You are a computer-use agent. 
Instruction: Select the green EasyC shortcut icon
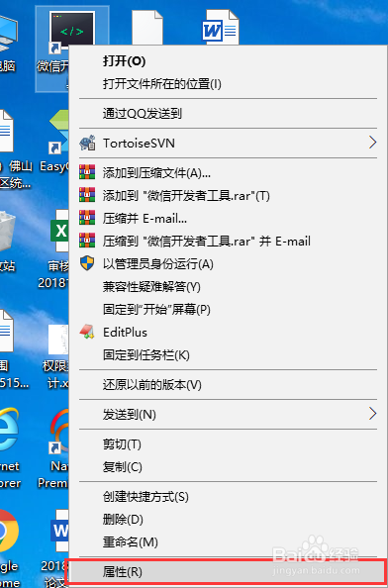pos(59,132)
